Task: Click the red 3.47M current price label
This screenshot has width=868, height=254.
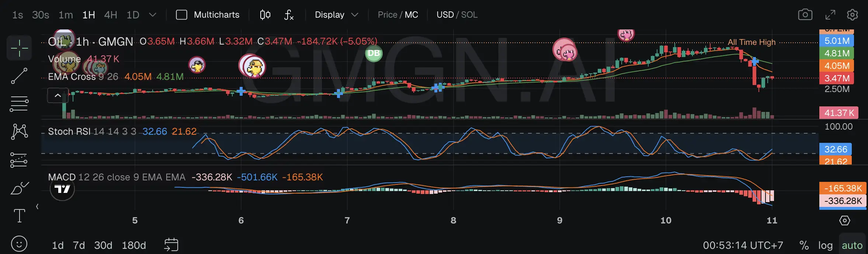Action: point(837,78)
